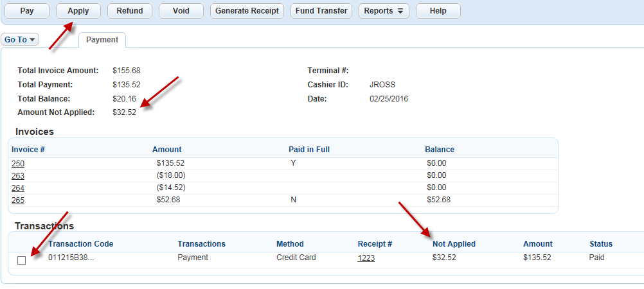The image size is (644, 289).
Task: Click the Not Applied column header
Action: (454, 244)
